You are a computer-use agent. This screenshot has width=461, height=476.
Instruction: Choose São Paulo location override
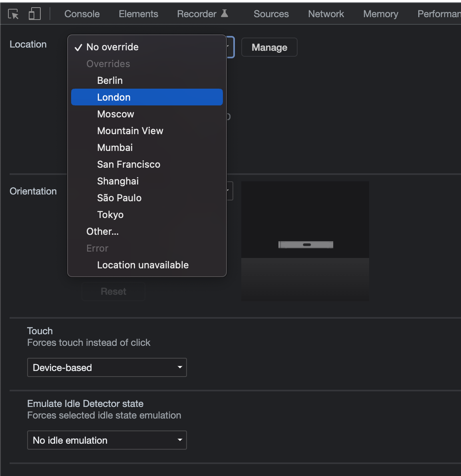coord(119,198)
